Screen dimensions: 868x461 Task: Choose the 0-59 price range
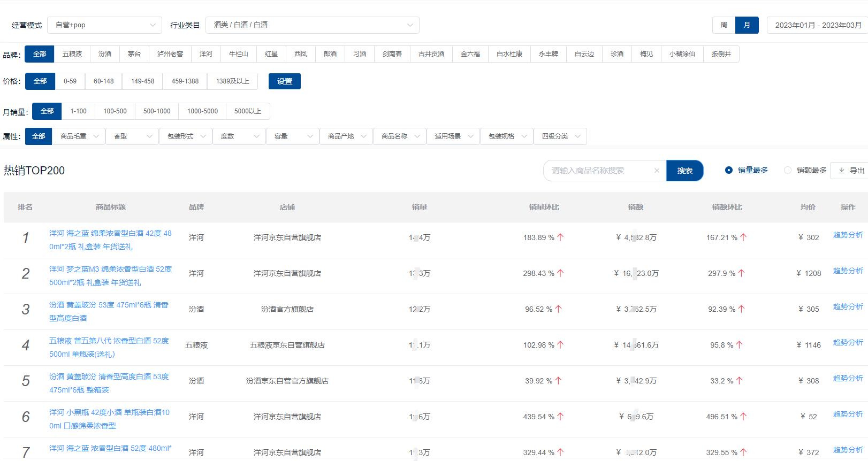click(x=70, y=81)
